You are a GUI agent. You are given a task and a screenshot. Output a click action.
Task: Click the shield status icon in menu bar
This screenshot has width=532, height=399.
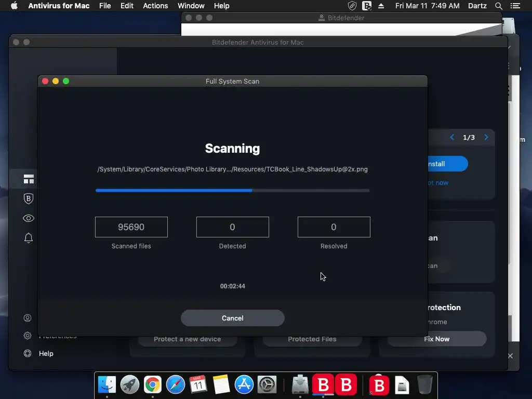click(352, 6)
